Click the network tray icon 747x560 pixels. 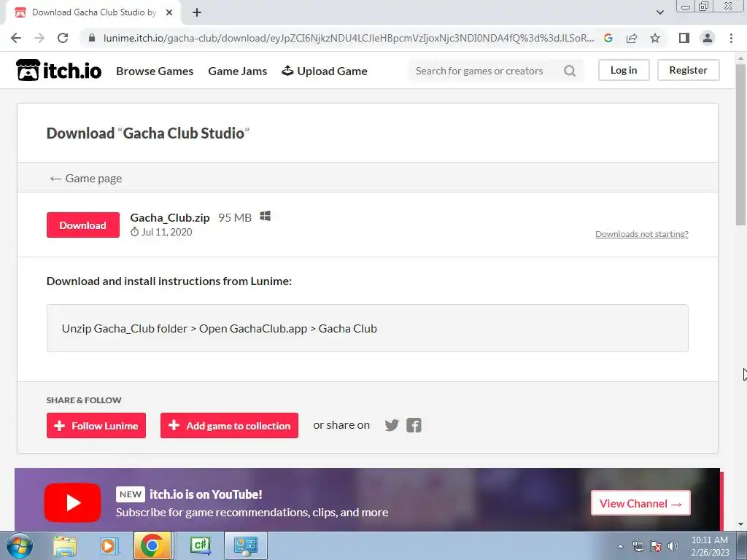coord(638,546)
